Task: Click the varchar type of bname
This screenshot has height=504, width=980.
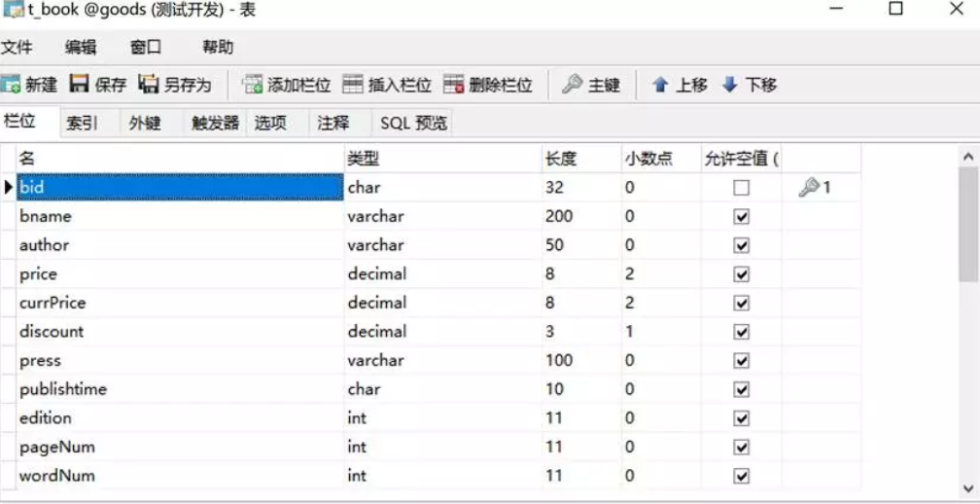Action: point(443,216)
